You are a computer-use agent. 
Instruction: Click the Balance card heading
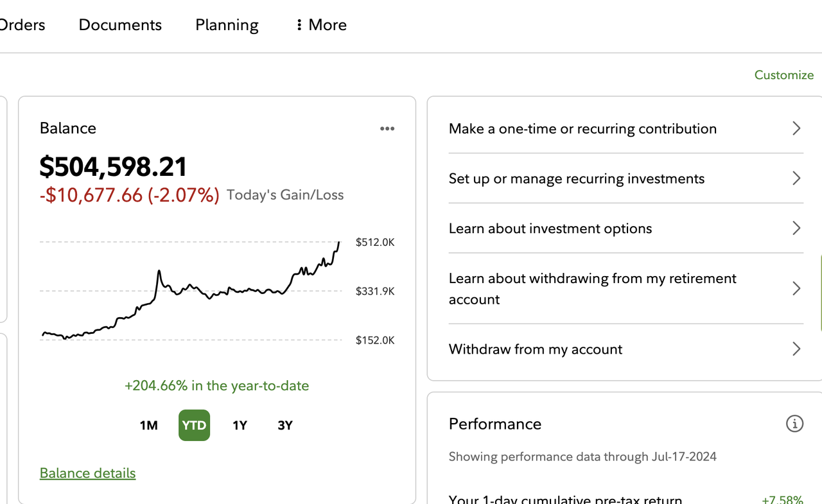coord(68,128)
